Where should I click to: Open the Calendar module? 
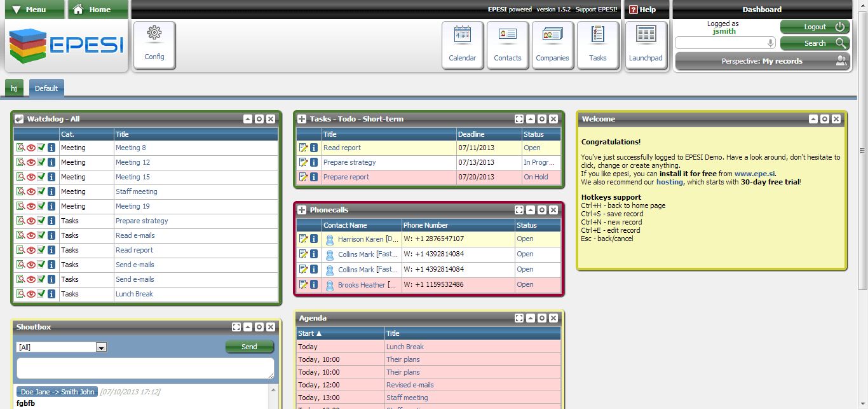(x=462, y=45)
